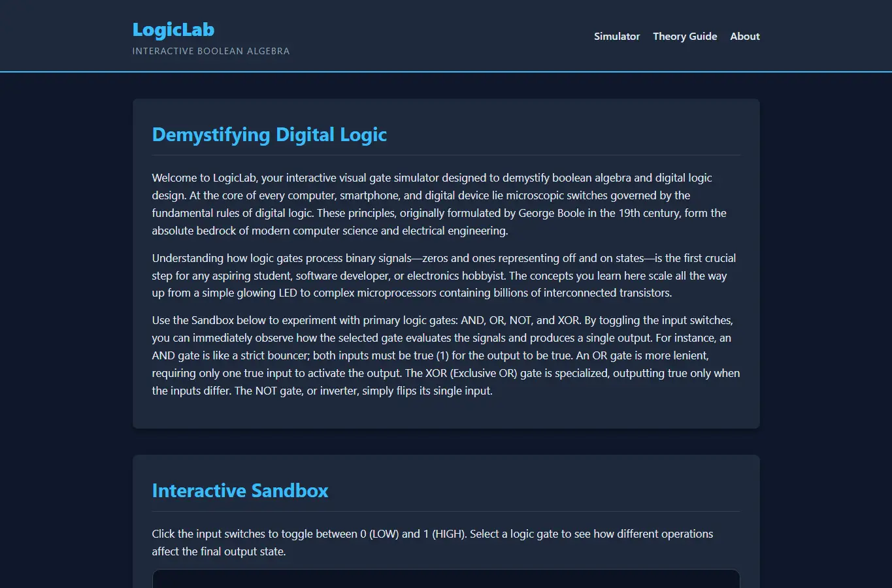Screen dimensions: 892x588
Task: Click paragraph starting 'Understanding how logic gates'
Action: click(x=446, y=276)
